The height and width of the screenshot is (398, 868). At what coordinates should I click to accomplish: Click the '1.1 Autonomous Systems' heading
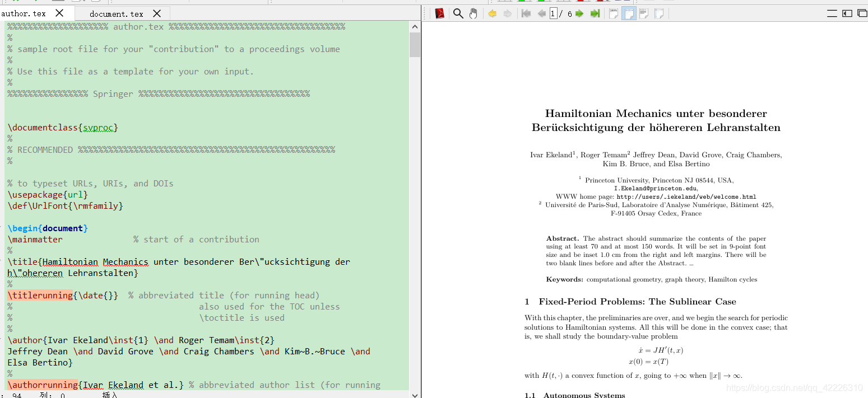[x=575, y=395]
